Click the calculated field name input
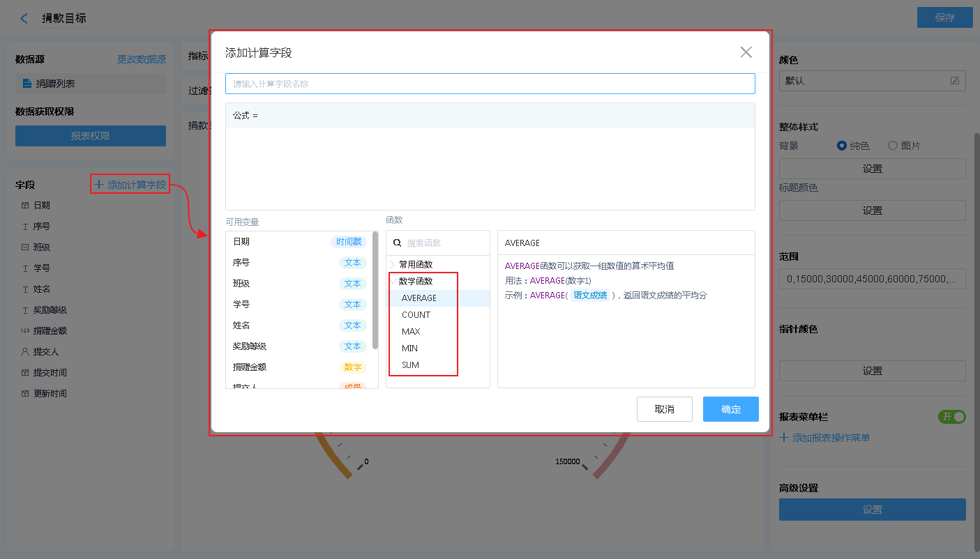This screenshot has width=980, height=559. 490,84
